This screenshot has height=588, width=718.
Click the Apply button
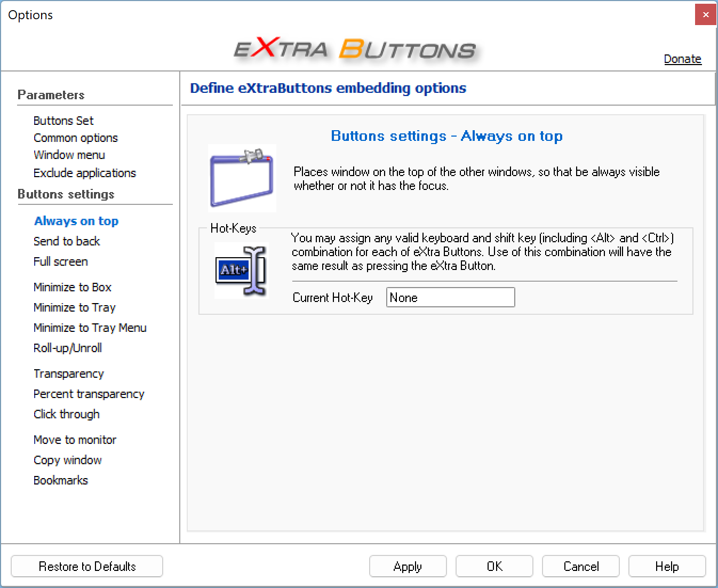point(408,566)
